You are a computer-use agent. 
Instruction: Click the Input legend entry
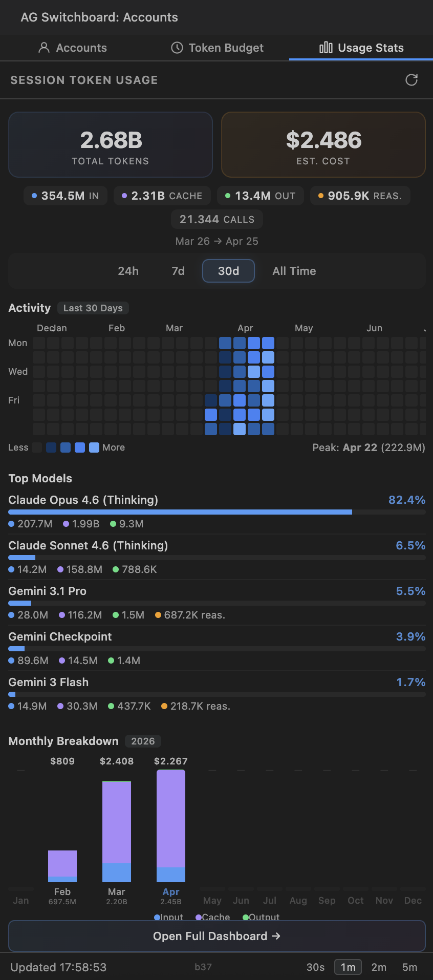(x=169, y=917)
